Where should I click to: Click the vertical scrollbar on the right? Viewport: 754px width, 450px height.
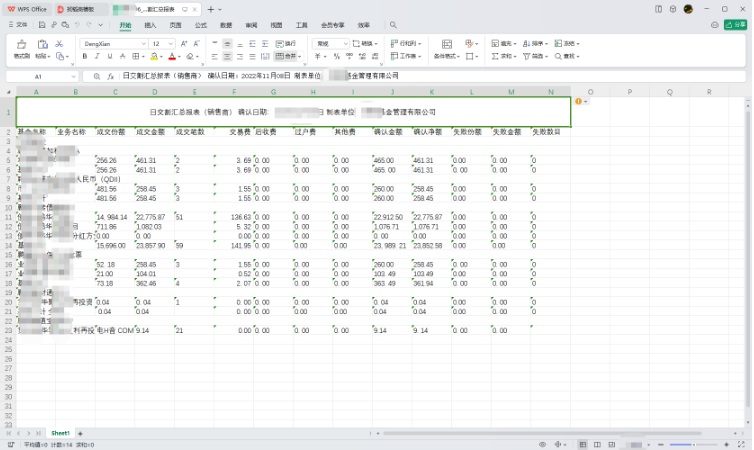748,260
